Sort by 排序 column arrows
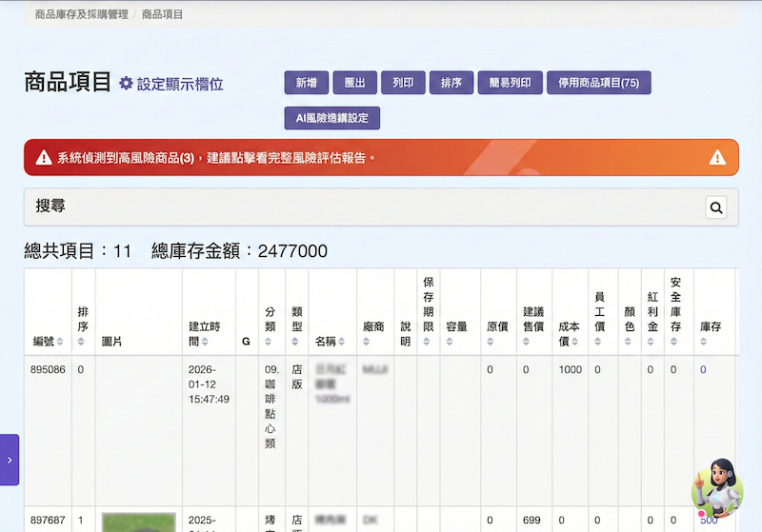Image resolution: width=762 pixels, height=532 pixels. coord(81,342)
